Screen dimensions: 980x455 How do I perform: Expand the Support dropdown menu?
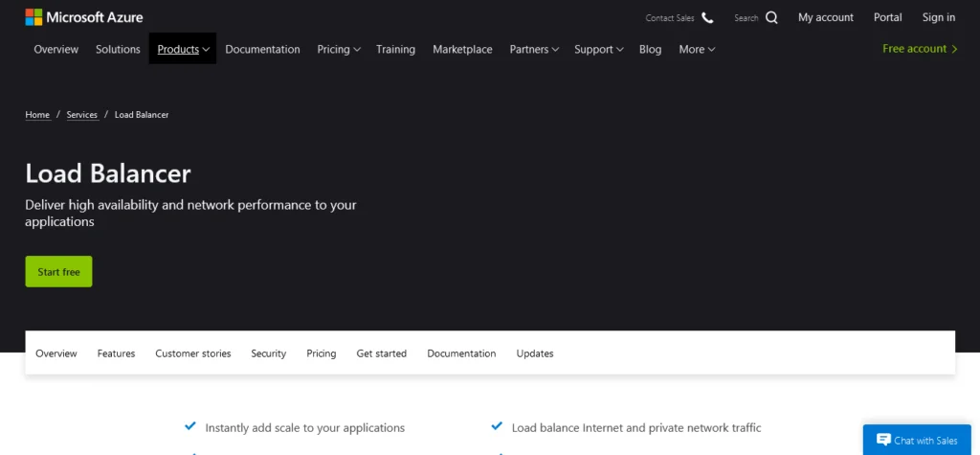[599, 50]
